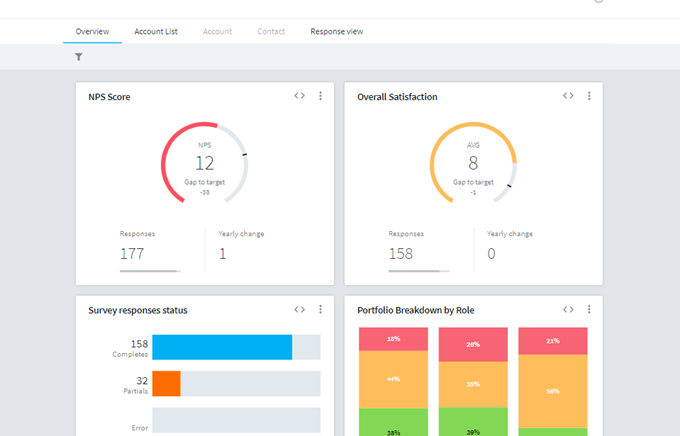680x436 pixels.
Task: Open Survey responses status three-dot menu
Action: tap(320, 309)
